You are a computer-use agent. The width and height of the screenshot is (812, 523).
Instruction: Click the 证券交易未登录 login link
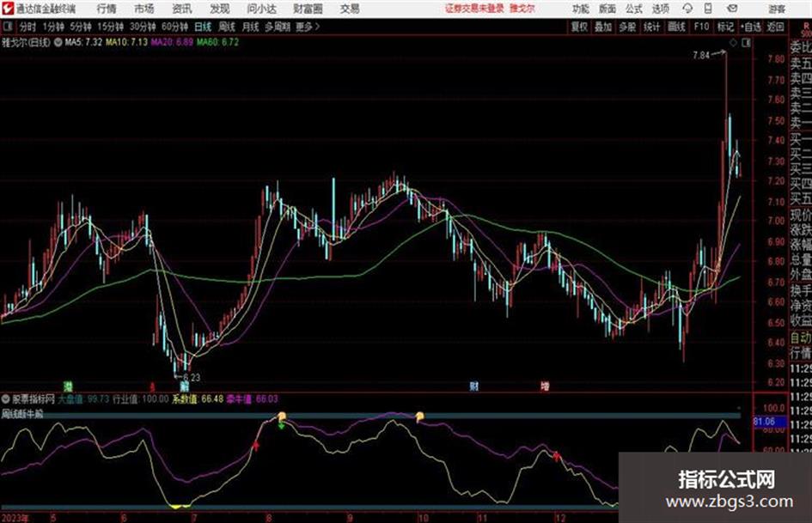pos(474,9)
